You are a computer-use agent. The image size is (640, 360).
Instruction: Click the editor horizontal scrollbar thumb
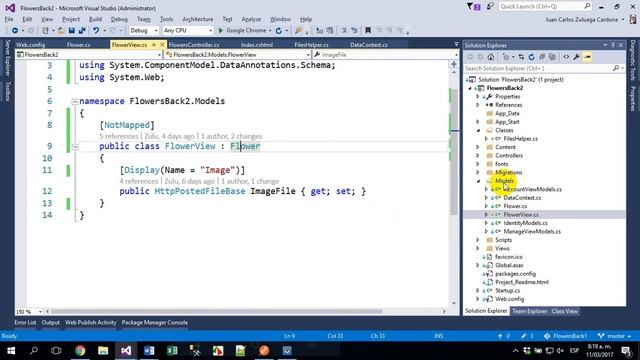coord(216,311)
